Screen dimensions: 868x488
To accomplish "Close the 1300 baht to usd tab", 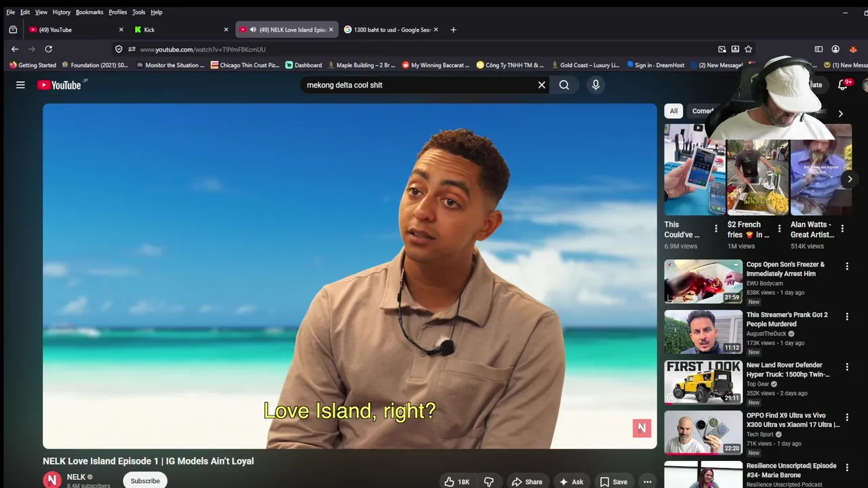I will pos(435,29).
